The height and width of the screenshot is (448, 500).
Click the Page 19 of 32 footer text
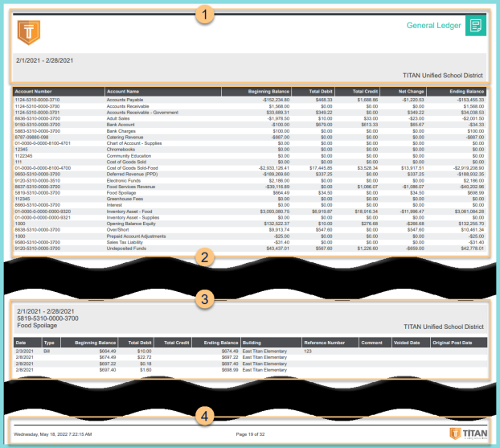click(250, 434)
